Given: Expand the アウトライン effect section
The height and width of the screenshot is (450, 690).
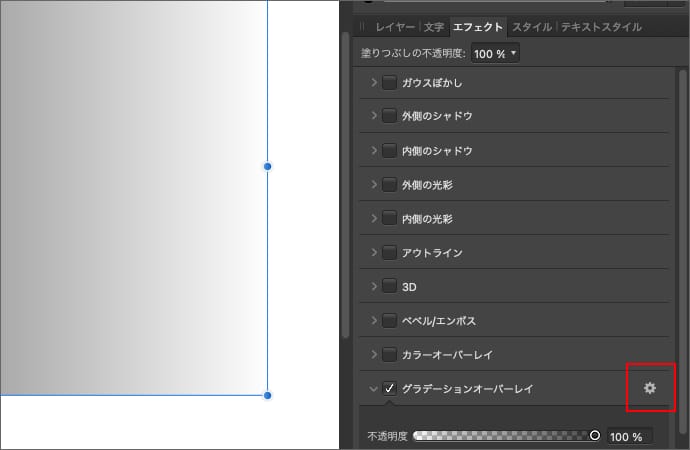Looking at the screenshot, I should (x=374, y=253).
